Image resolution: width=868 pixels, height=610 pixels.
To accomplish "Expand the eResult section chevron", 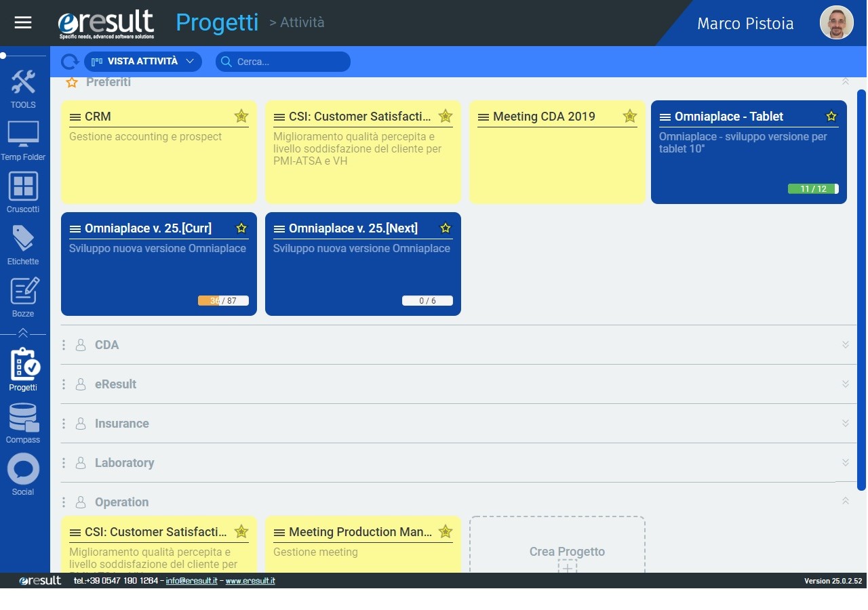I will pyautogui.click(x=846, y=384).
